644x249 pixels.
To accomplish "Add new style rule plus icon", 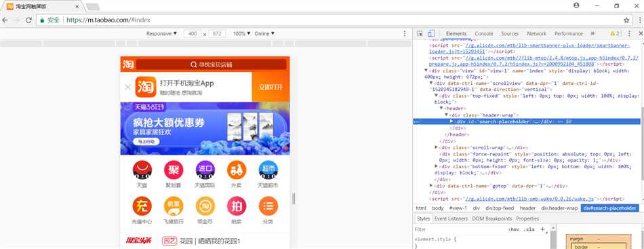I will pyautogui.click(x=542, y=229).
